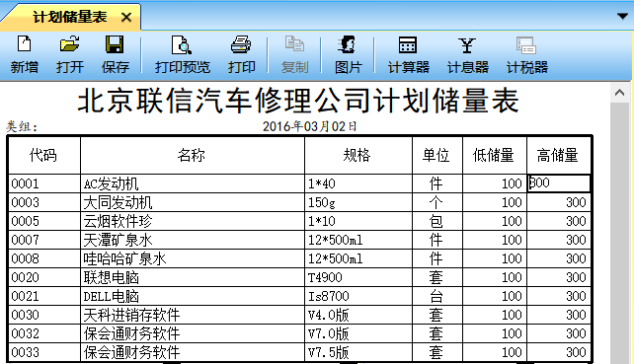
Task: Click the 单位 column header
Action: (x=436, y=155)
